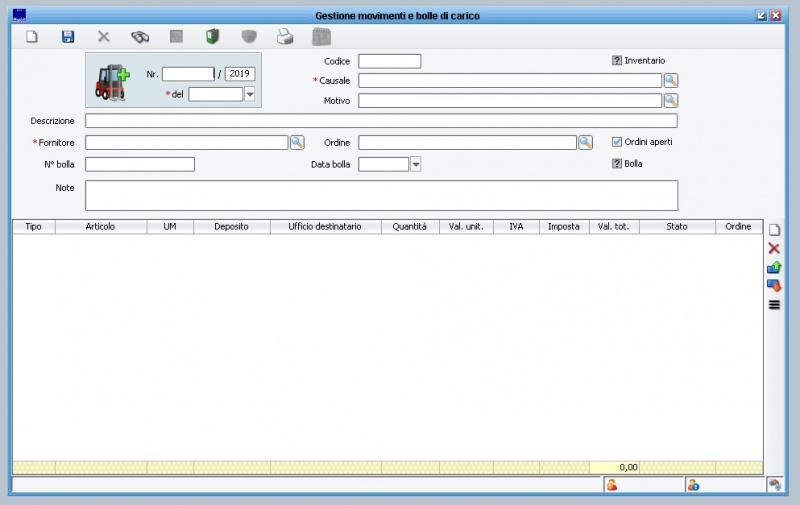The width and height of the screenshot is (800, 505).
Task: Add a new row with the grid's page icon
Action: (x=773, y=230)
